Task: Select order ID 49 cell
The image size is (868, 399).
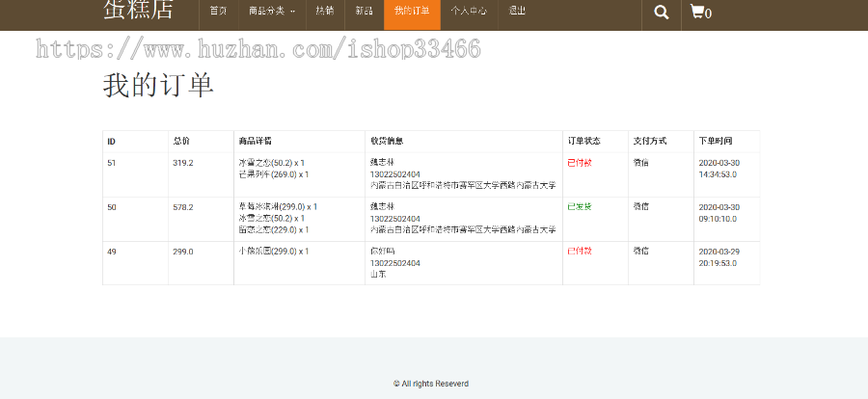Action: pyautogui.click(x=112, y=252)
